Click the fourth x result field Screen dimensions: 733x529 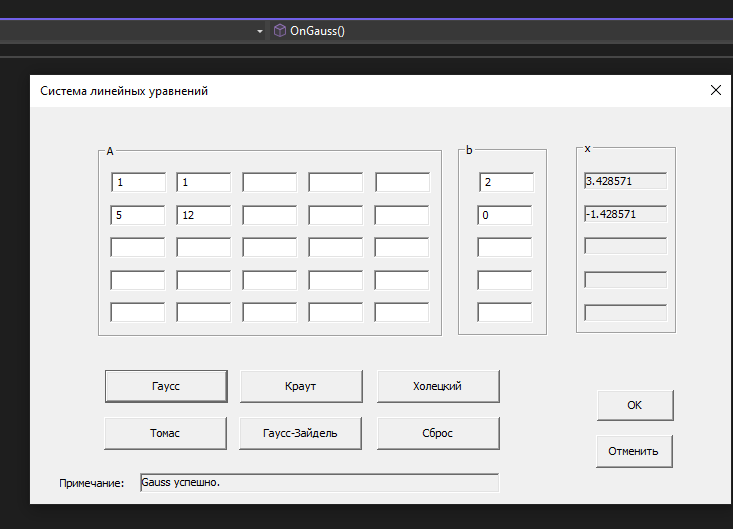(625, 280)
